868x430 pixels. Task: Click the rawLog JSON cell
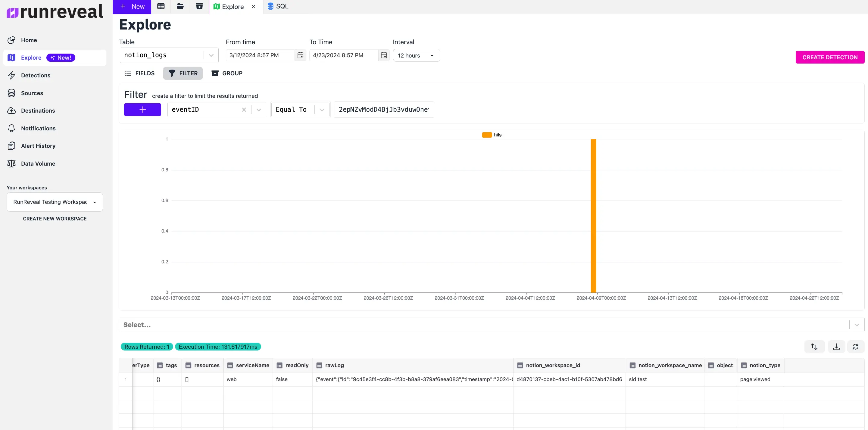click(413, 379)
